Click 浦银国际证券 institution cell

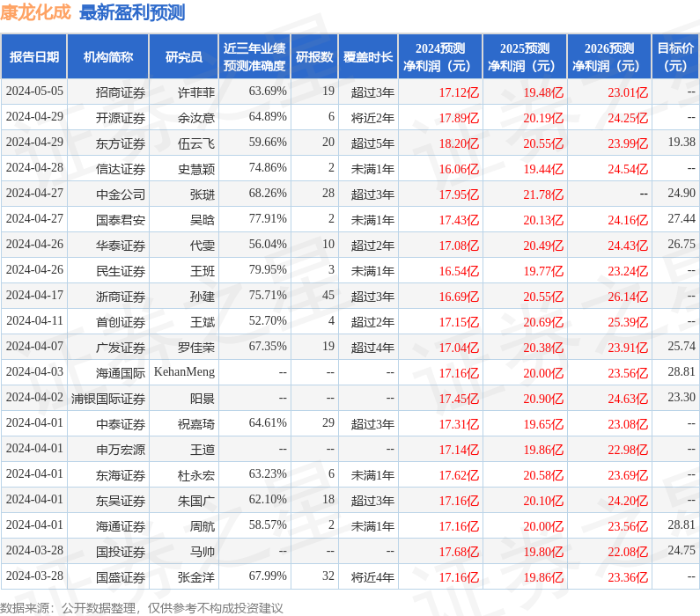click(x=108, y=398)
